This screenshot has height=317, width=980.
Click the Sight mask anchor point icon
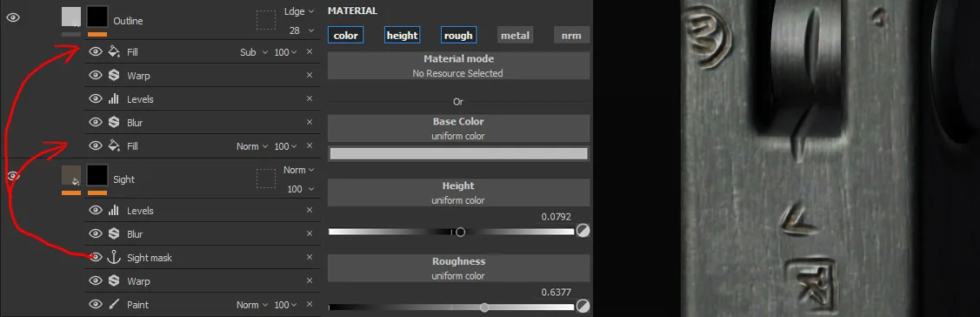[114, 258]
